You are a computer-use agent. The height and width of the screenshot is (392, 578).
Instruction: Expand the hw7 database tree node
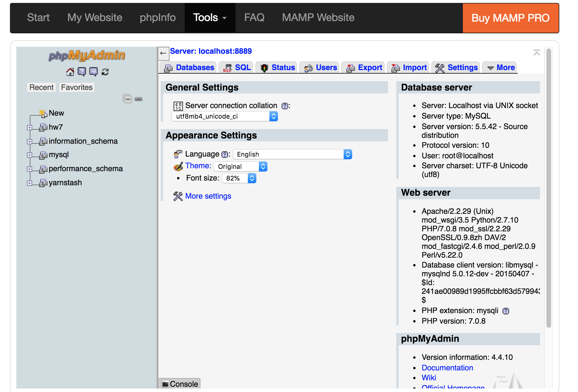(29, 128)
